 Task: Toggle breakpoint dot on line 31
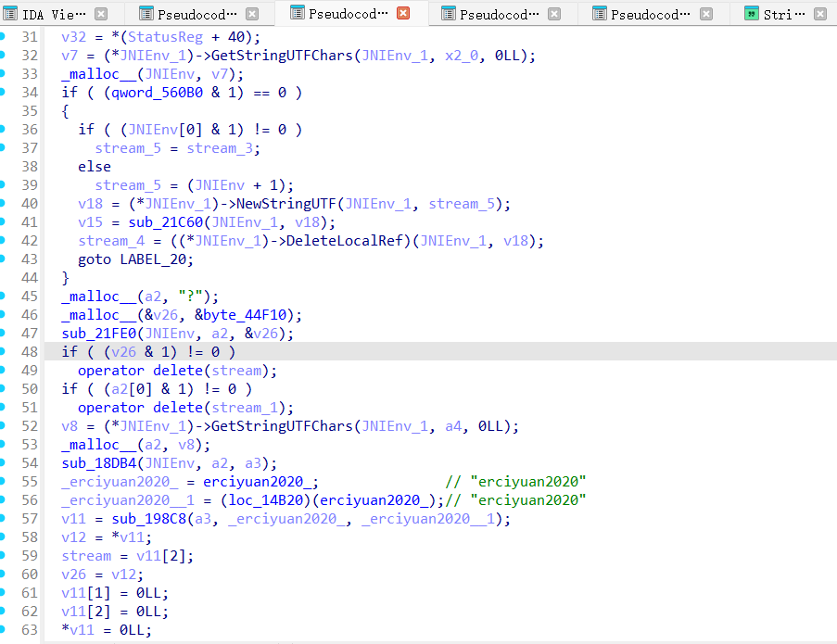[x=5, y=37]
